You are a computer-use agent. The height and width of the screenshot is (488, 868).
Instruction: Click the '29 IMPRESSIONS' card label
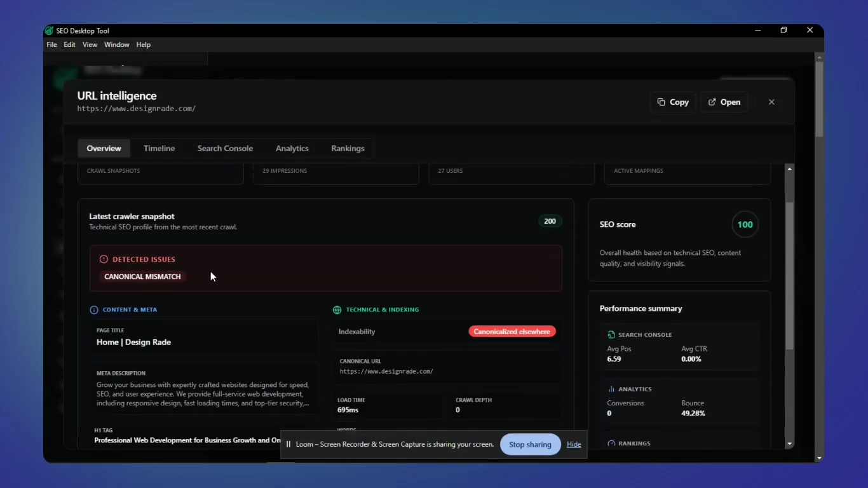285,171
